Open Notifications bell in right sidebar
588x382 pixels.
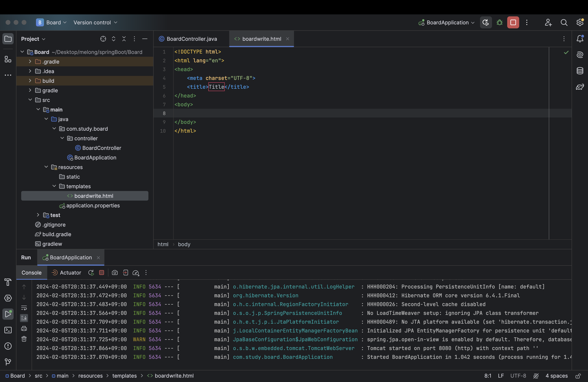(x=580, y=39)
